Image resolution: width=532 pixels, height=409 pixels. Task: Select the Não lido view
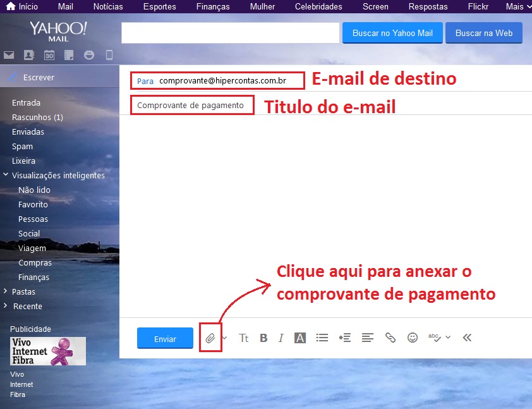(34, 190)
